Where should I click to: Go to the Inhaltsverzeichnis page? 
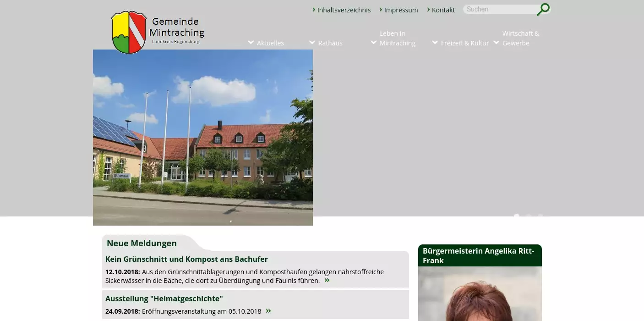click(x=344, y=10)
